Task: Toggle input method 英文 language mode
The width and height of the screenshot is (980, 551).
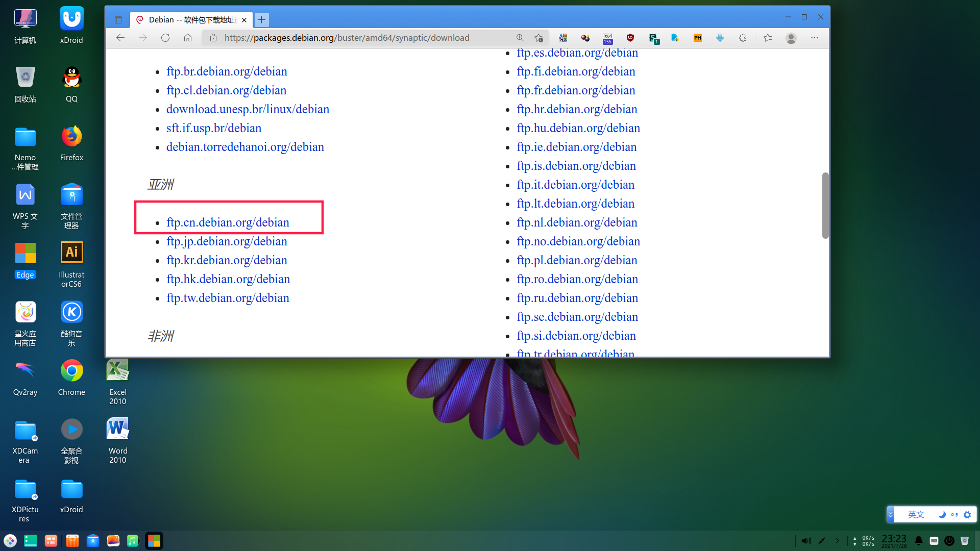Action: click(916, 514)
